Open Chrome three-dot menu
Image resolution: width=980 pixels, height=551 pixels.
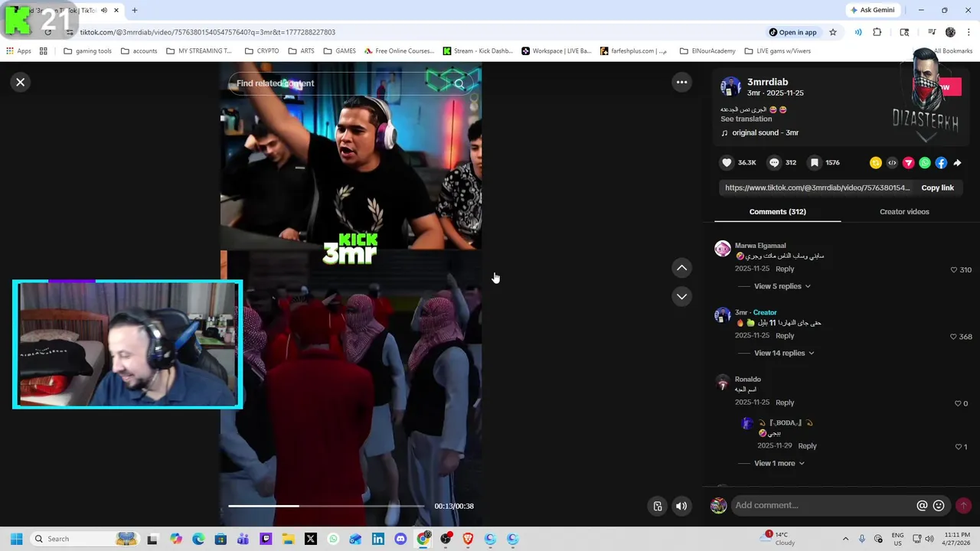(x=969, y=32)
